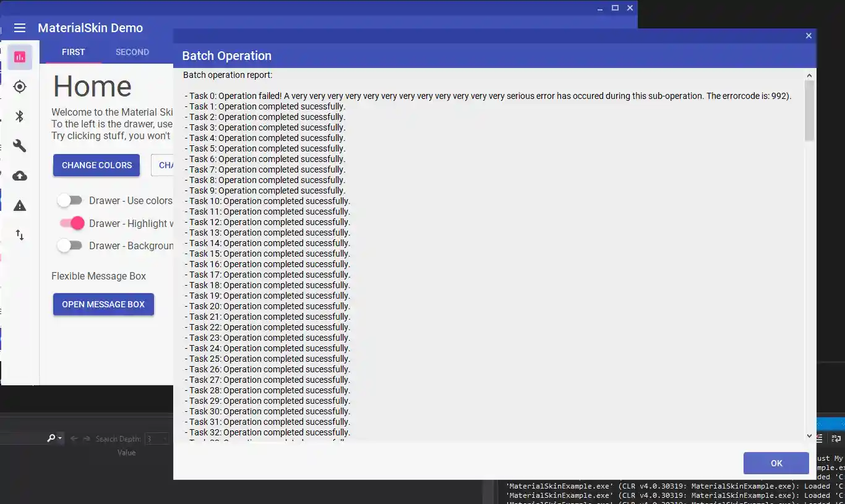Open the navigation drawer hamburger menu
Viewport: 845px width, 504px height.
(19, 27)
